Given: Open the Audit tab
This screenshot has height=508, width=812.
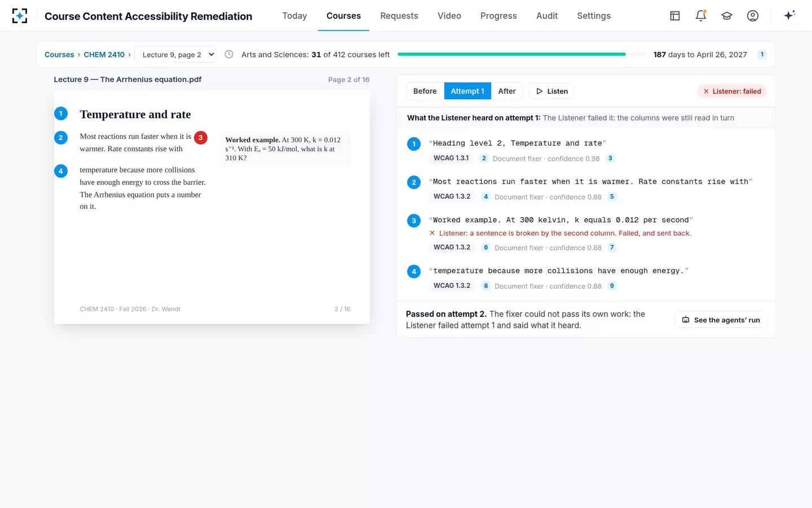Looking at the screenshot, I should click(547, 16).
